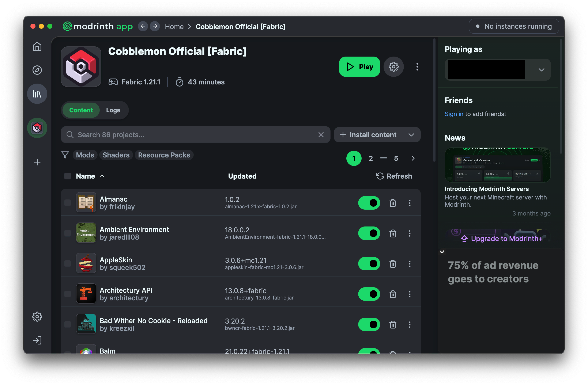Delete the Architecture API mod
This screenshot has height=385, width=588.
click(x=393, y=294)
